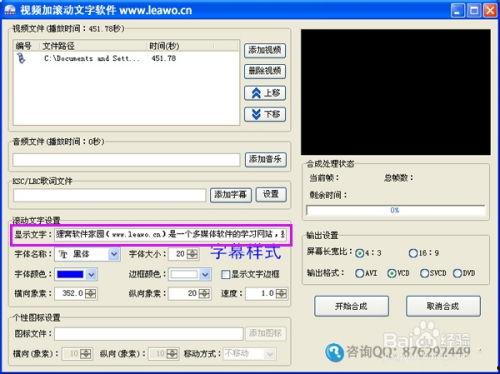Click the black video preview area
Viewport: 500px width, 374px height.
point(396,92)
